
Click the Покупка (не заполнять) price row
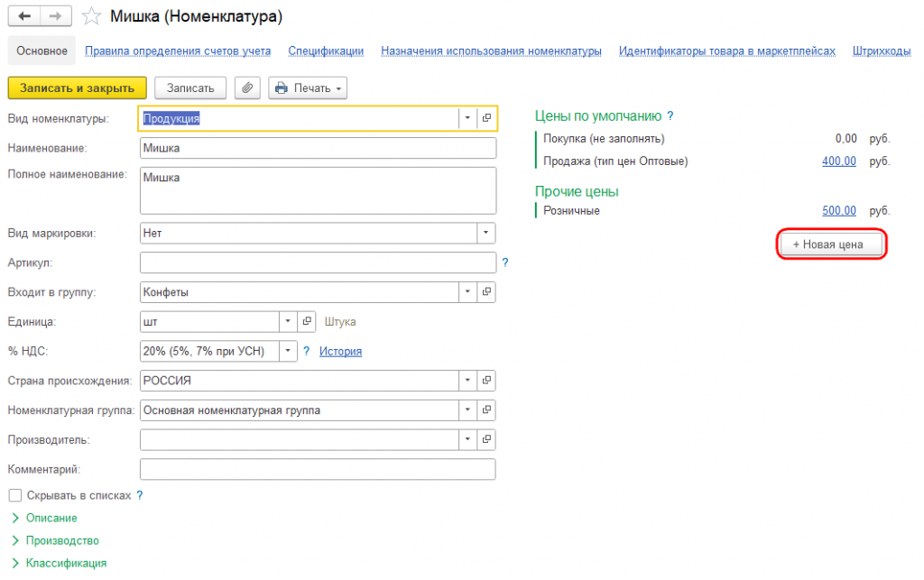click(716, 139)
